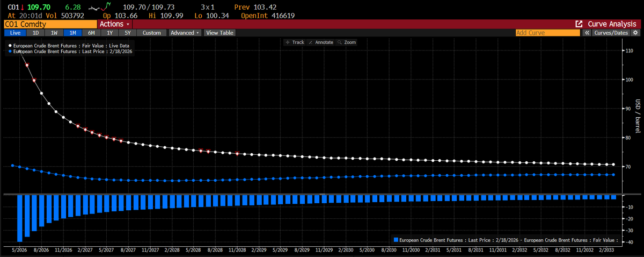Select the Track crosshair tool
This screenshot has height=257, width=644.
click(x=295, y=42)
